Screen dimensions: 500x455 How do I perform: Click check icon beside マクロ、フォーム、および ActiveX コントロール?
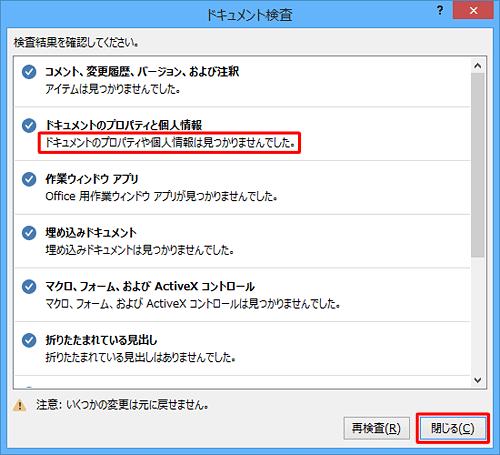[29, 287]
